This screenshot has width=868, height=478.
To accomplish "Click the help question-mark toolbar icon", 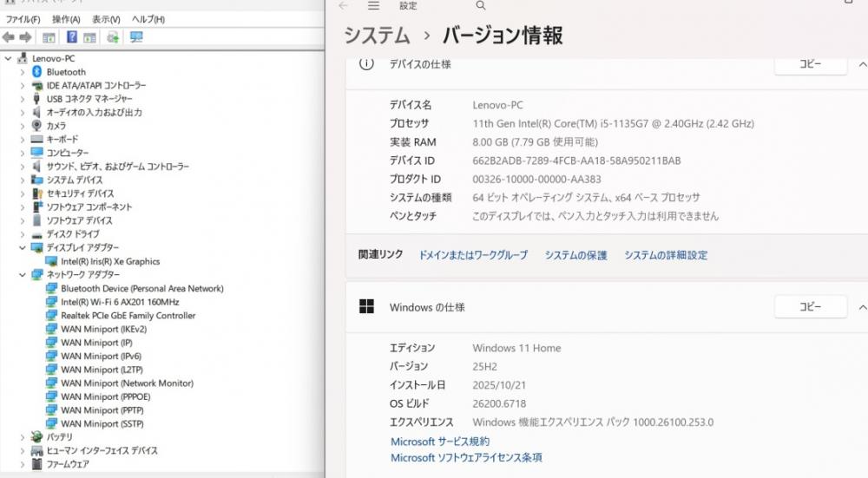I will pos(72,37).
